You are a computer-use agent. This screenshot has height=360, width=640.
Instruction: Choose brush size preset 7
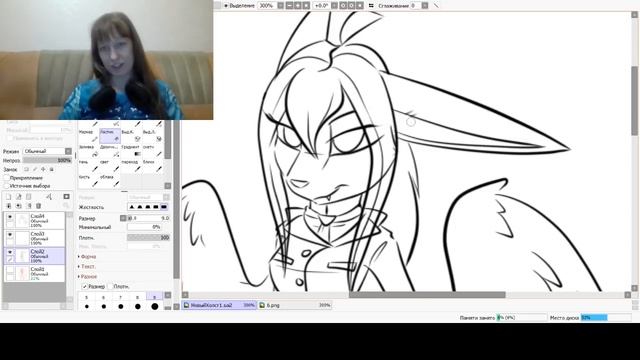coord(121,303)
